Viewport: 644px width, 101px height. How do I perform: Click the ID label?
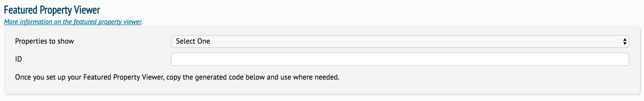(x=18, y=59)
